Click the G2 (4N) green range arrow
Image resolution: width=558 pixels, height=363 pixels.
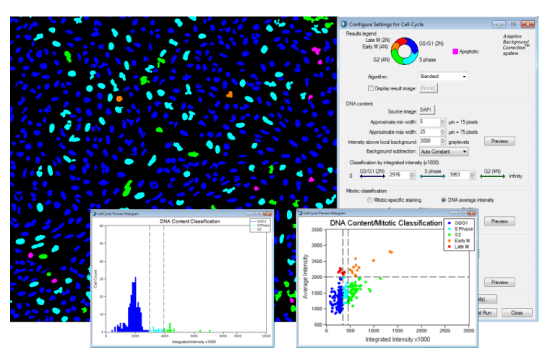click(493, 176)
